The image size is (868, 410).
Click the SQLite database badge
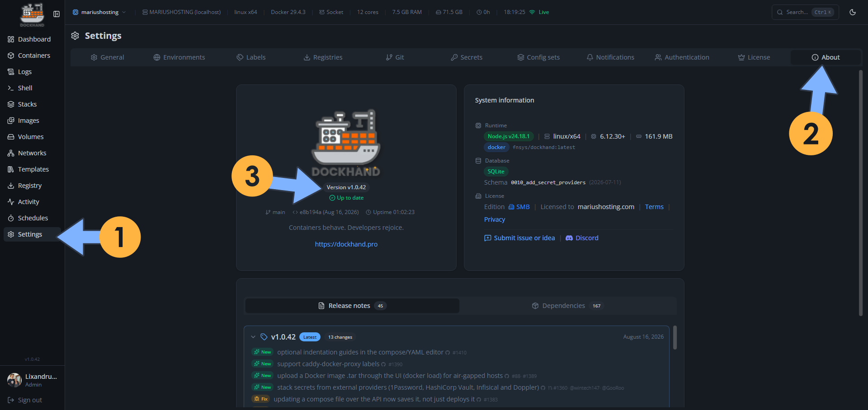click(496, 172)
